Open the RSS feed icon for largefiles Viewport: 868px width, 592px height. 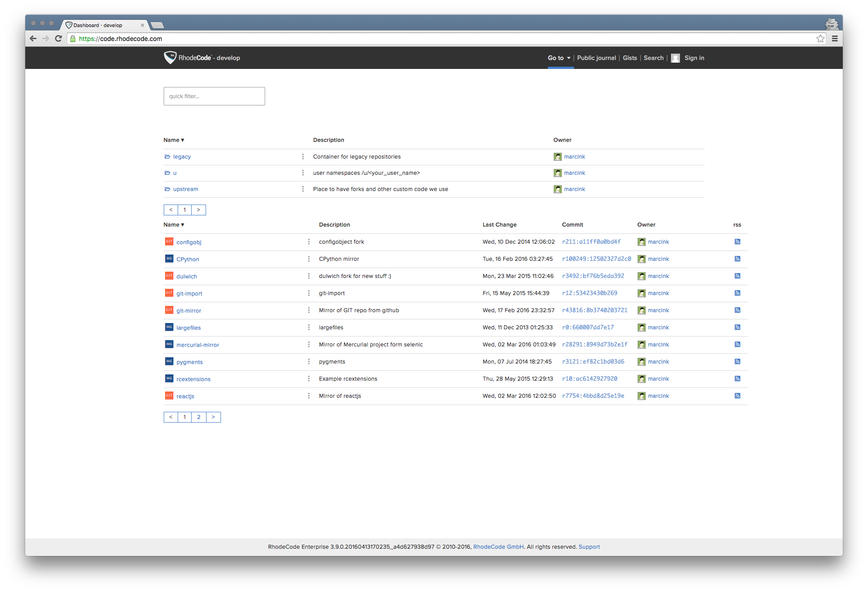[x=737, y=328]
